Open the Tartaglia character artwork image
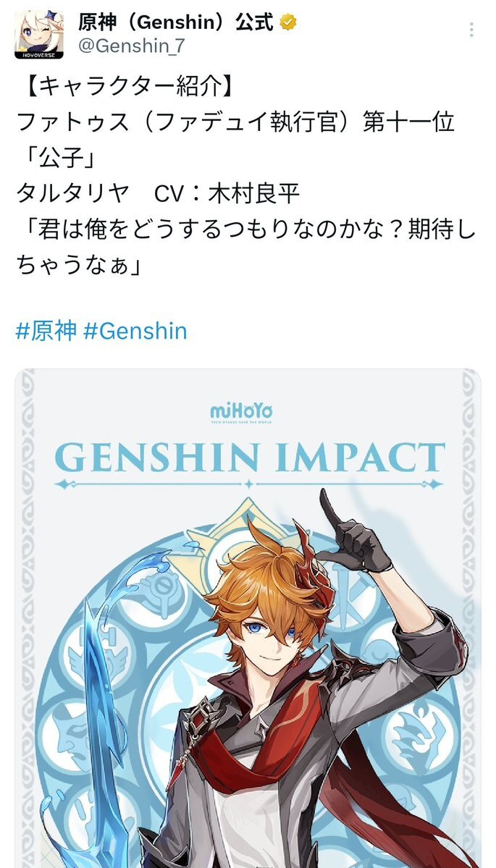This screenshot has width=496, height=868. (x=248, y=618)
